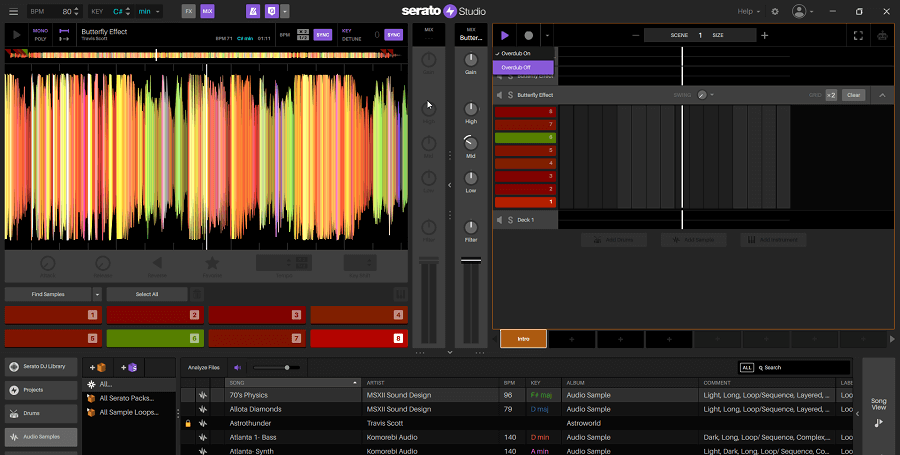This screenshot has width=900, height=455.
Task: Open keyboard view icon beside pads
Action: (401, 294)
